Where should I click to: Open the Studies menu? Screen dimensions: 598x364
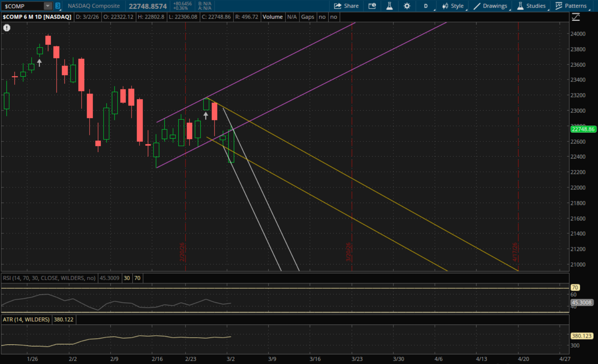(x=531, y=6)
